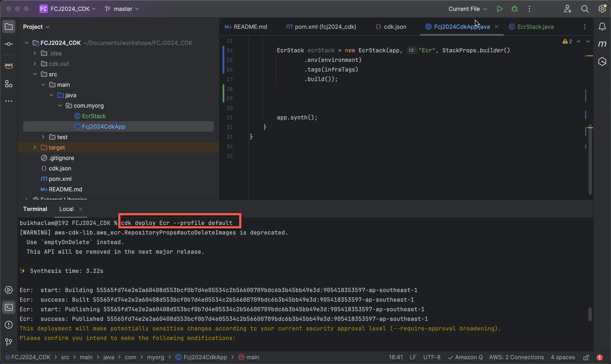Open the Notifications bell
The image size is (611, 364).
pos(602,27)
